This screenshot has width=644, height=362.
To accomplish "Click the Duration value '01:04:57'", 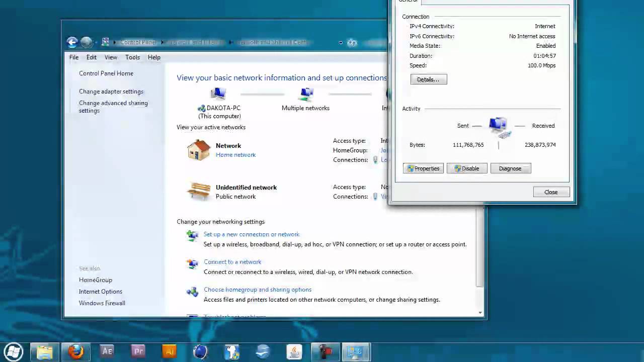I will pos(544,56).
